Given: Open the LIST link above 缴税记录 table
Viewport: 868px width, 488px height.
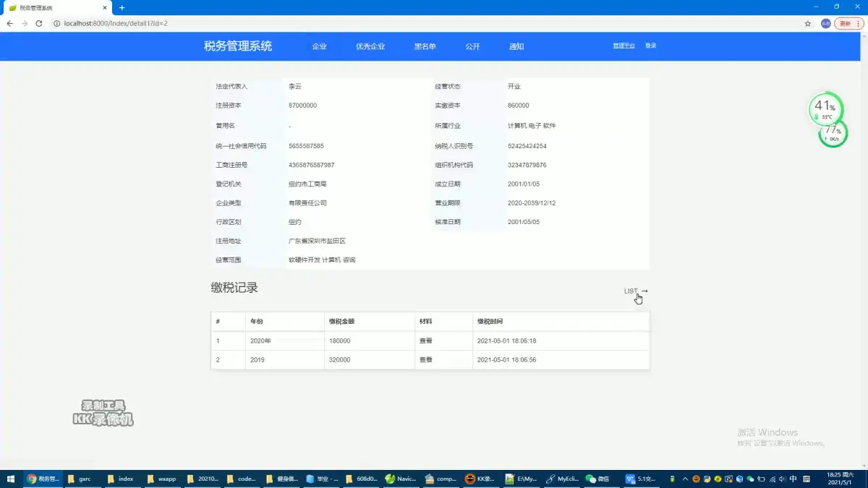Looking at the screenshot, I should pyautogui.click(x=629, y=291).
